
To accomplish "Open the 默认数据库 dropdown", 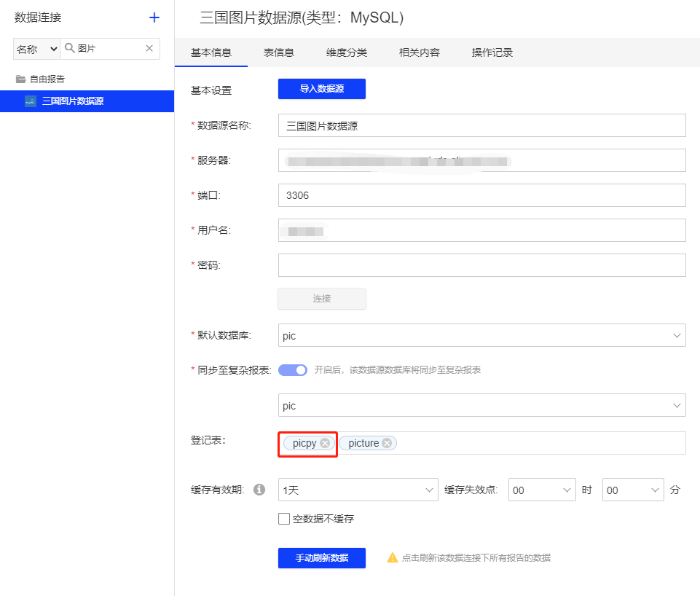I will click(481, 336).
